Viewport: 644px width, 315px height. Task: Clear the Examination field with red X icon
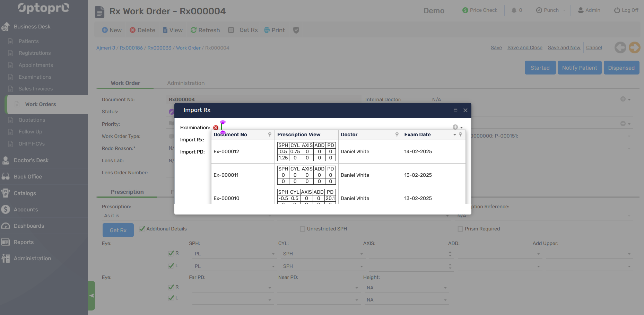click(x=216, y=128)
